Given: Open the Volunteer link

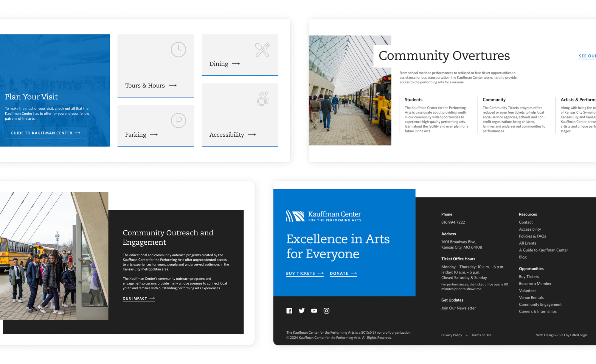Looking at the screenshot, I should [x=527, y=290].
